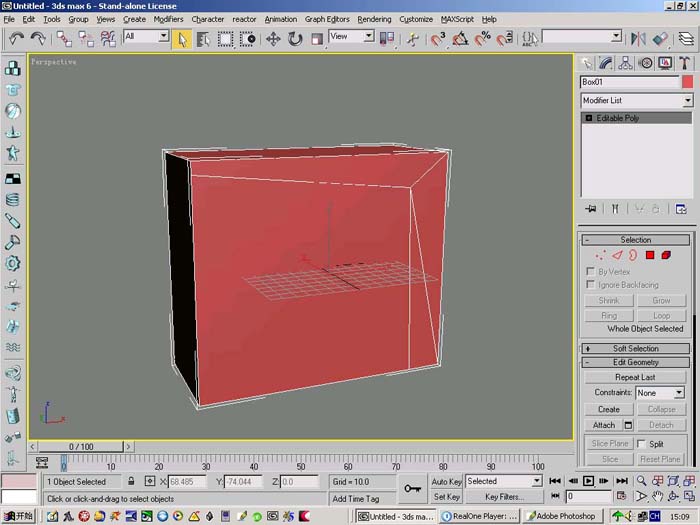Open the Customize menu
This screenshot has width=700, height=525.
[416, 19]
